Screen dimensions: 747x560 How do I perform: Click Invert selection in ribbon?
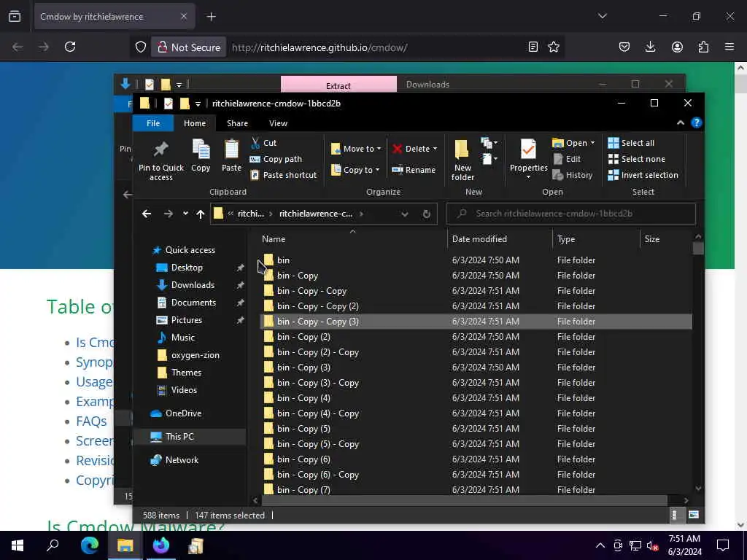(643, 175)
